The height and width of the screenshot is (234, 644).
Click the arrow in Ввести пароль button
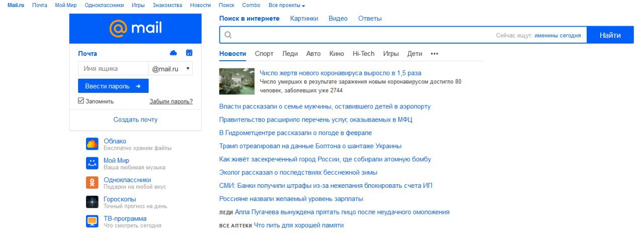(138, 86)
